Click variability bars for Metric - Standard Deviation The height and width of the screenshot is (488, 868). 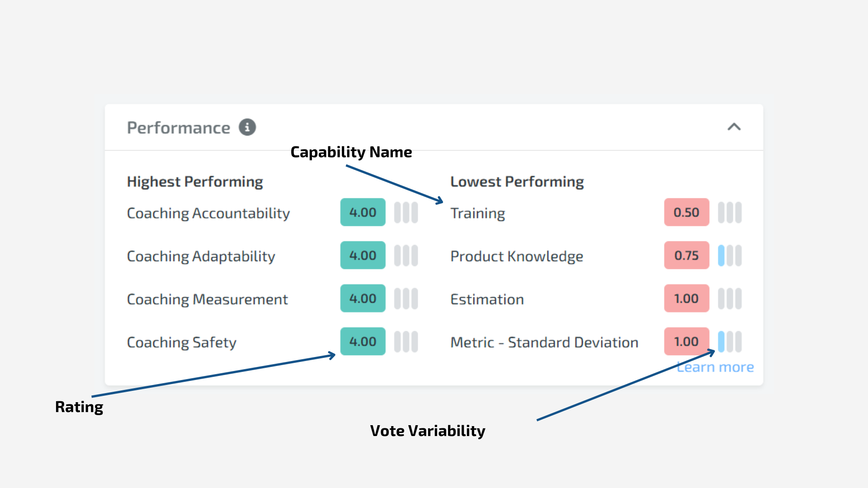click(730, 342)
